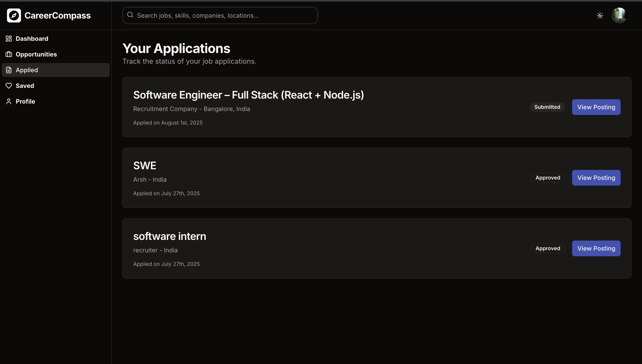Viewport: 642px width, 364px height.
Task: Navigate to the Profile page
Action: coord(25,101)
